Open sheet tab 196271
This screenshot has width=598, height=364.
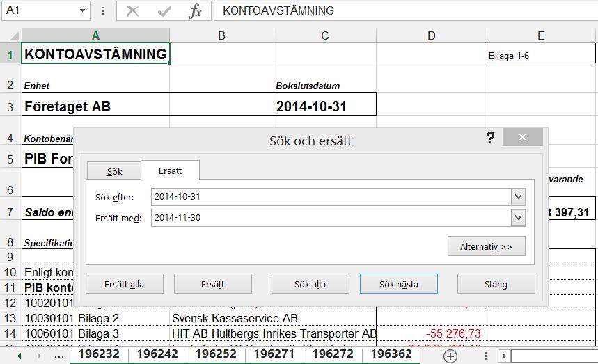tap(274, 354)
